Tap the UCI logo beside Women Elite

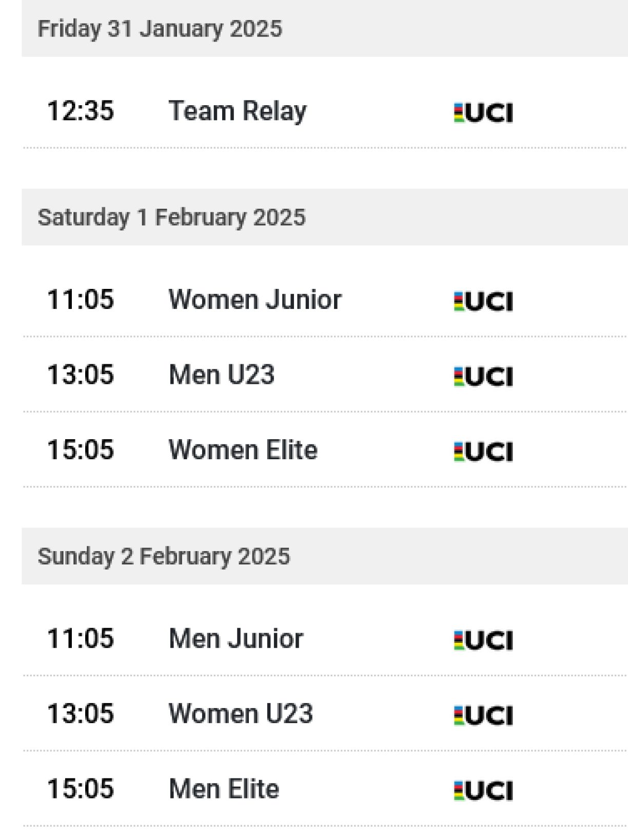tap(483, 452)
